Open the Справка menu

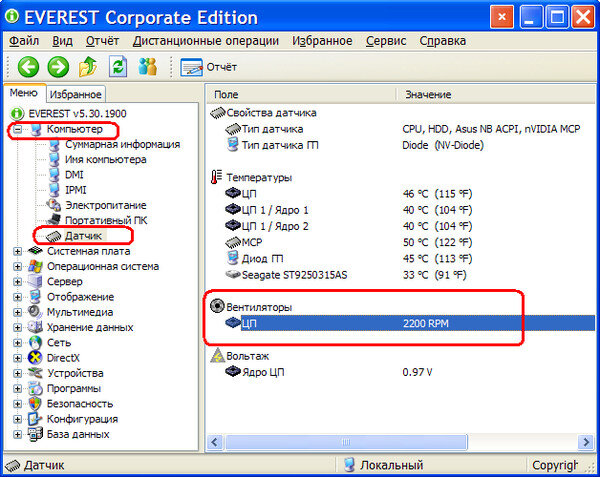(x=443, y=41)
